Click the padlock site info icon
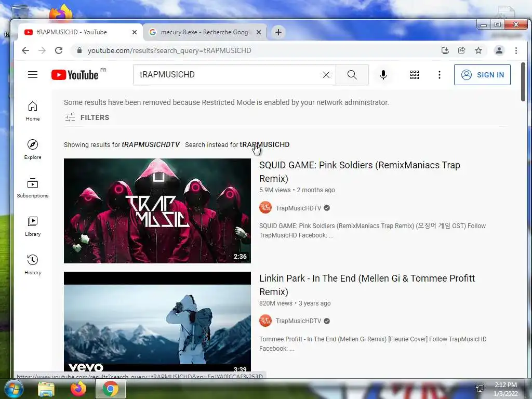This screenshot has height=399, width=532. coord(79,50)
